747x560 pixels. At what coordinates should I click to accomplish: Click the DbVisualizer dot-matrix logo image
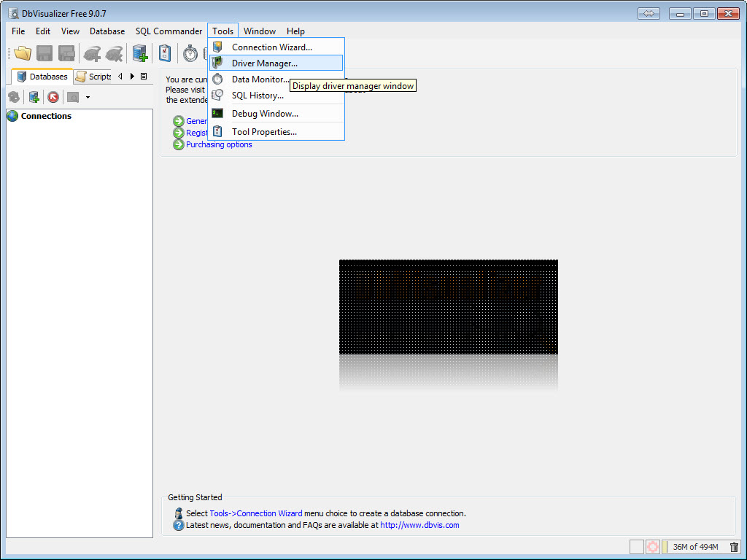(449, 307)
